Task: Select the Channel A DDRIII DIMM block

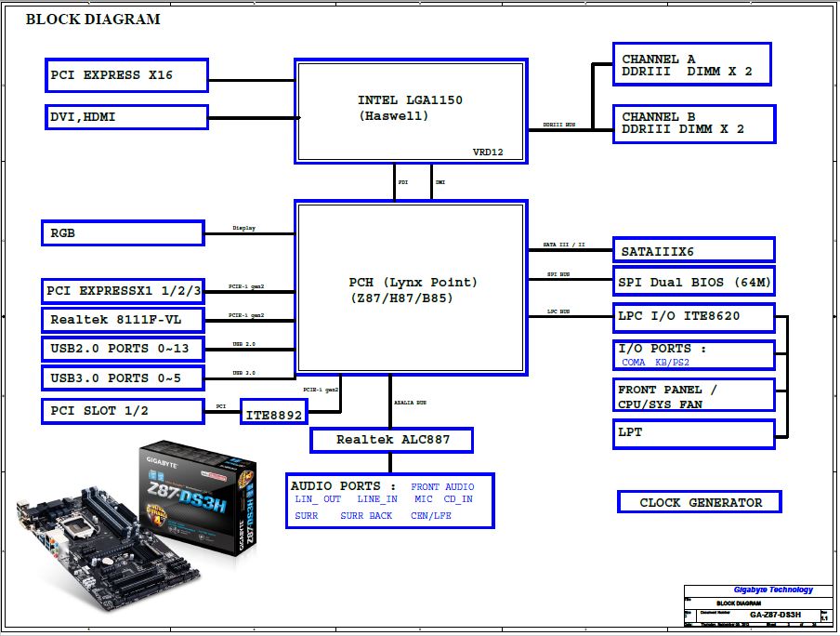Action: (x=691, y=65)
